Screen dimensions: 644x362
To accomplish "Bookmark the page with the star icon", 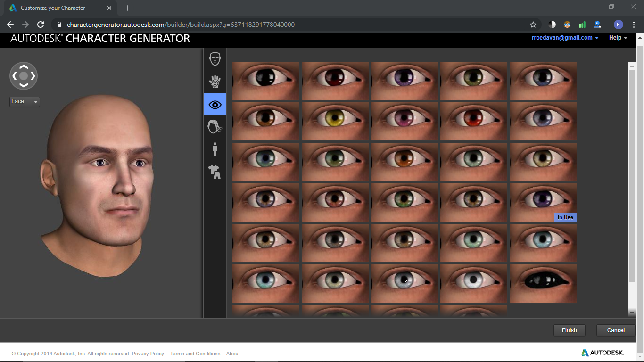I will (533, 25).
